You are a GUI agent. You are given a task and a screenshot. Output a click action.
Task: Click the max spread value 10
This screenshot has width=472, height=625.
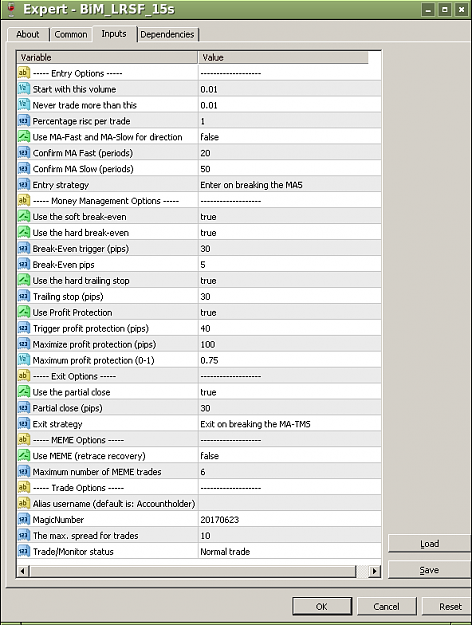click(x=205, y=536)
